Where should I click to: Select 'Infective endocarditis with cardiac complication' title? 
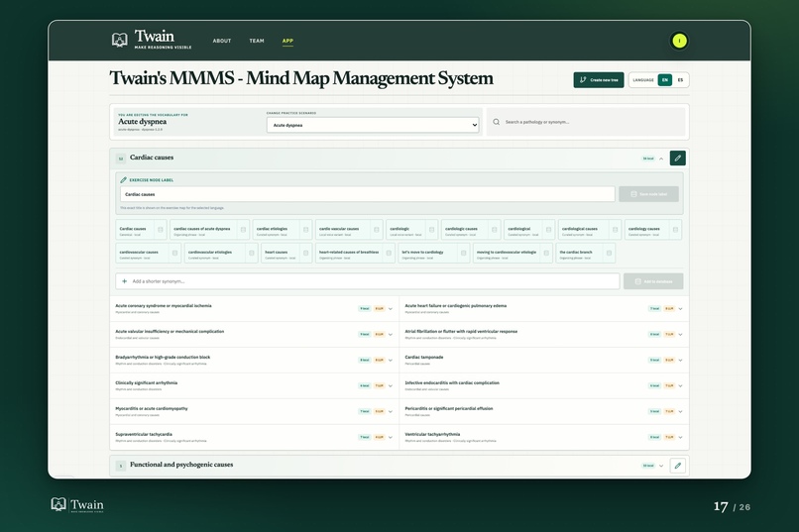point(452,382)
